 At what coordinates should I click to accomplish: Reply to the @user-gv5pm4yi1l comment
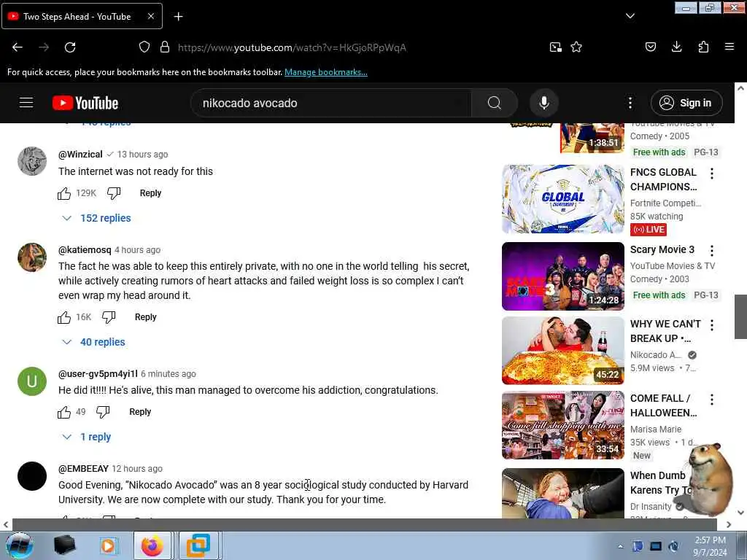tap(140, 412)
